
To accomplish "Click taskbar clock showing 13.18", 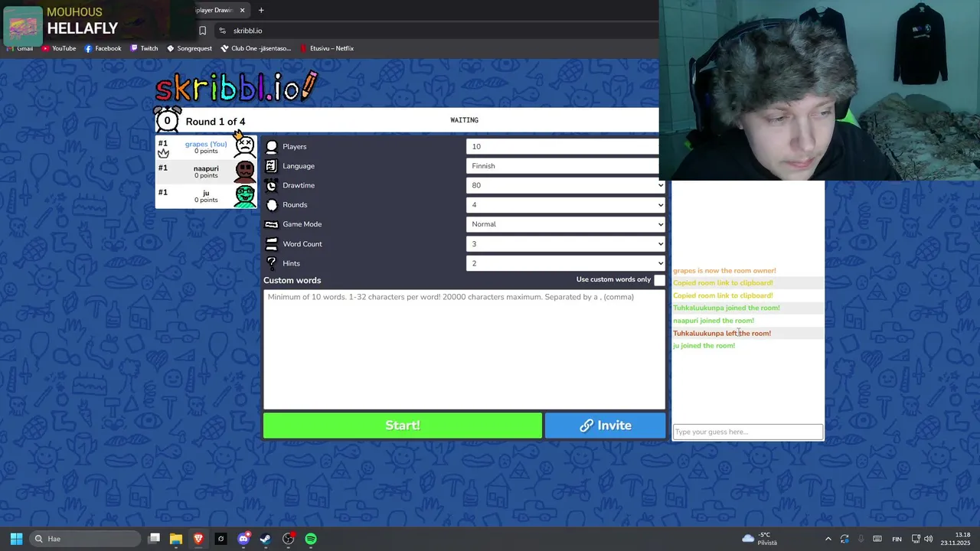I will pyautogui.click(x=955, y=539).
